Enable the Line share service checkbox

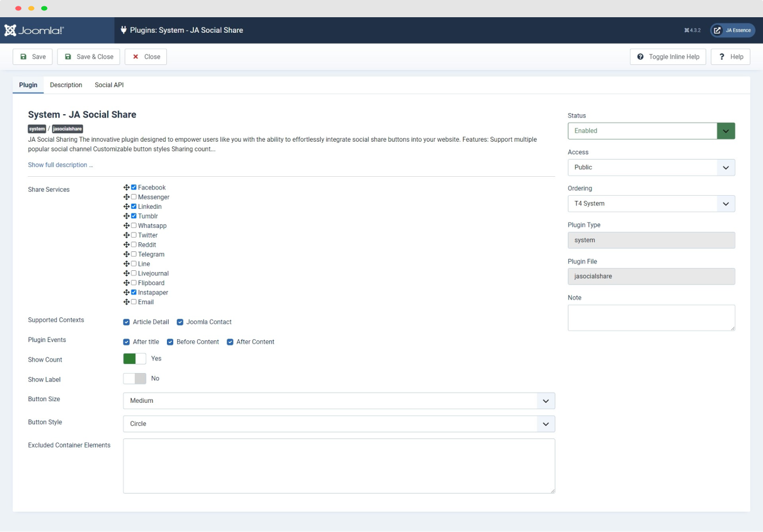coord(134,263)
